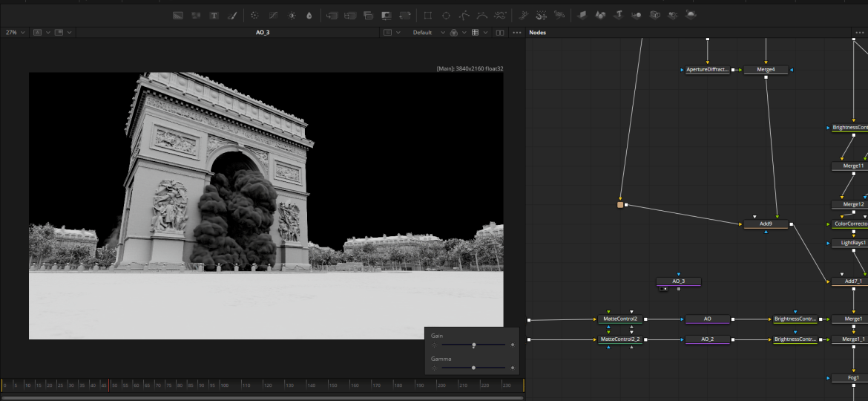Add a Polygon mask from the toolbar

coord(464,15)
